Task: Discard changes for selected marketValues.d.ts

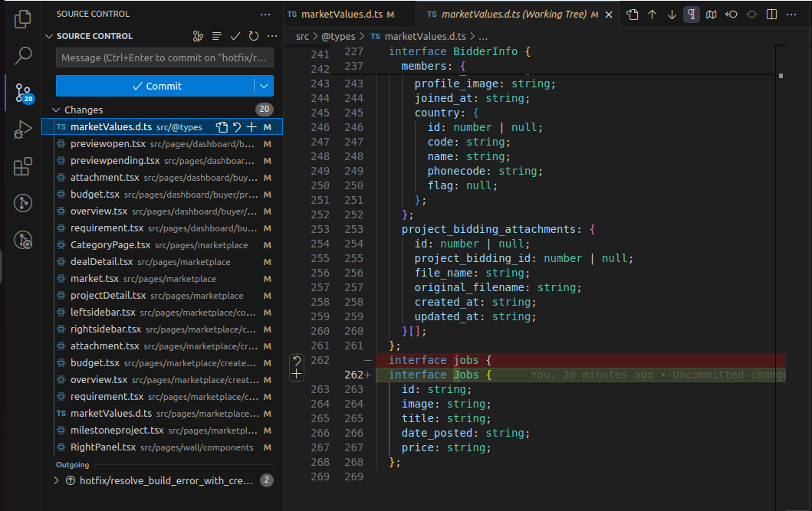Action: point(237,127)
